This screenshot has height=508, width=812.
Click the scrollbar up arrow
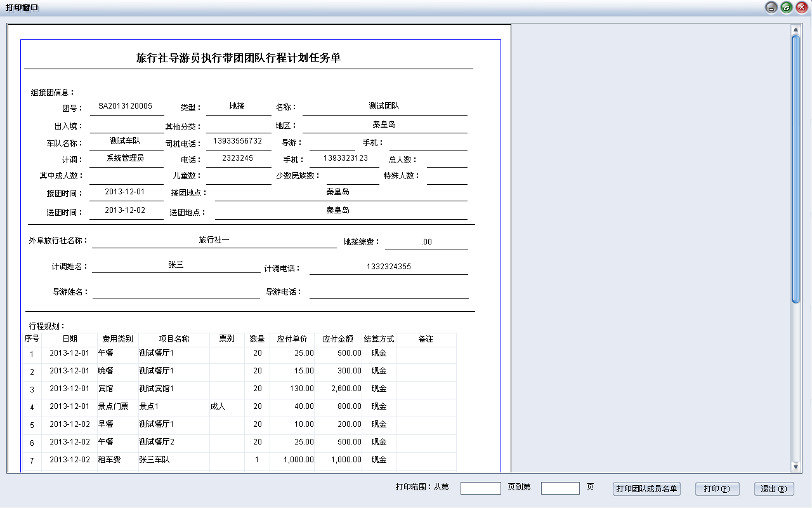pos(796,30)
